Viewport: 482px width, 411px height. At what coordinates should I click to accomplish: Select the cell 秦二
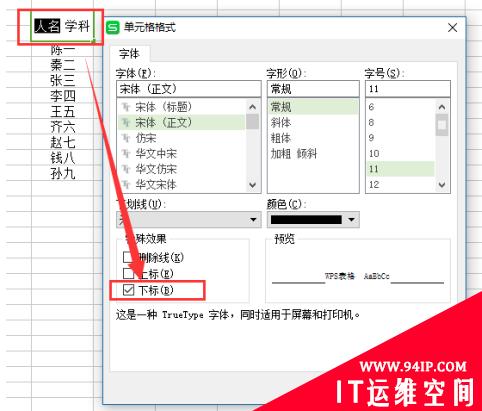pyautogui.click(x=63, y=65)
